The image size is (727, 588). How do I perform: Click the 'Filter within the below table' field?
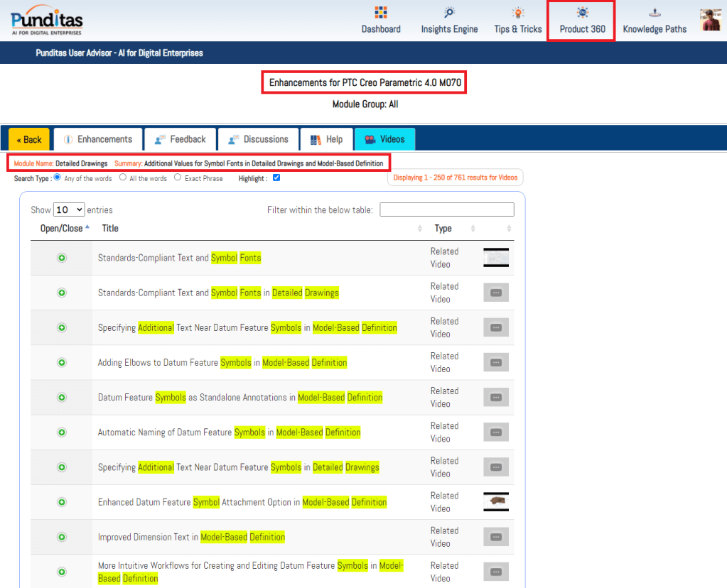446,209
